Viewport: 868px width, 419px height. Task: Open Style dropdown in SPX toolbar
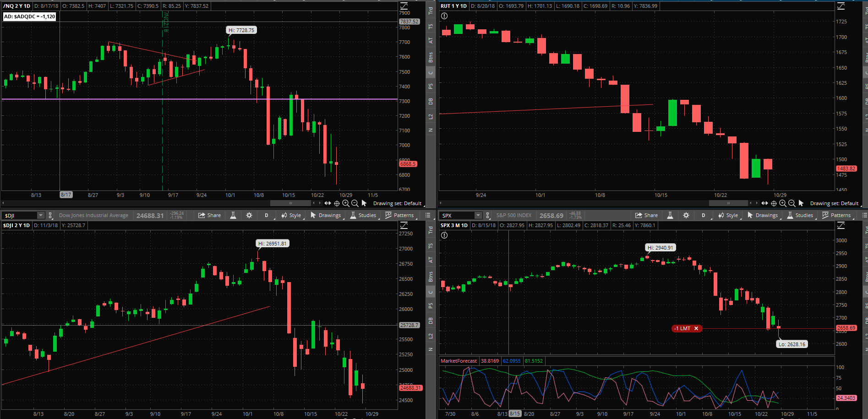(729, 215)
